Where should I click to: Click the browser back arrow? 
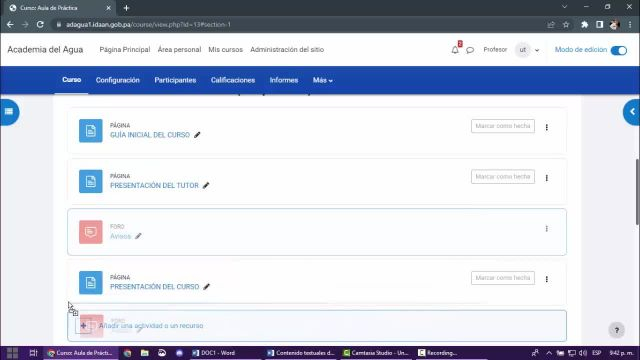[10, 24]
